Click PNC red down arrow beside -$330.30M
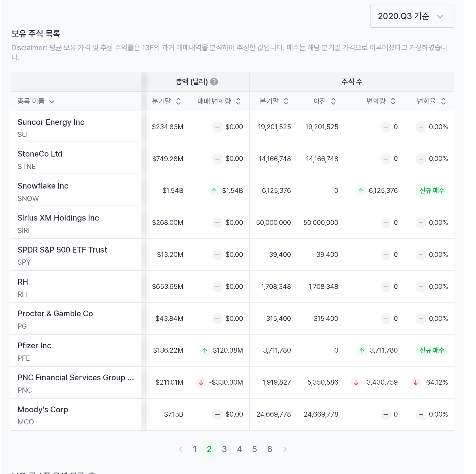This screenshot has width=476, height=474. pos(201,383)
